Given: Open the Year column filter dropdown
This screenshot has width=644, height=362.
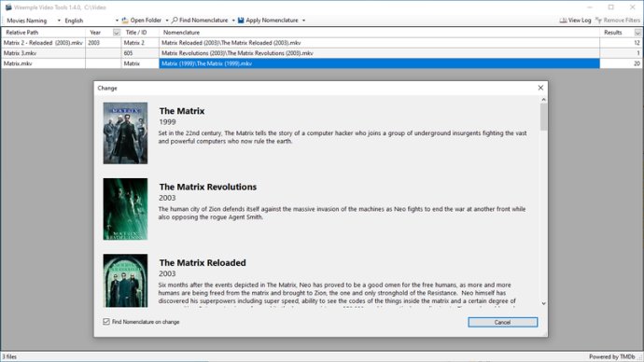Looking at the screenshot, I should [x=117, y=33].
